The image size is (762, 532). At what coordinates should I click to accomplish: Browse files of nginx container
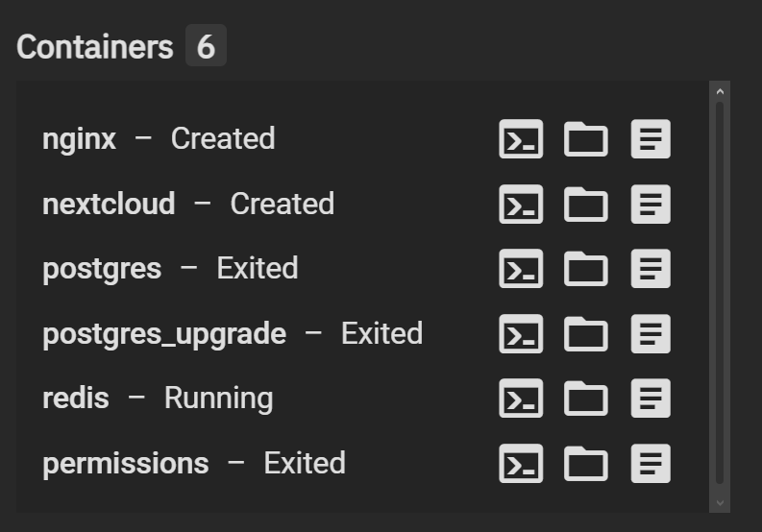[586, 139]
